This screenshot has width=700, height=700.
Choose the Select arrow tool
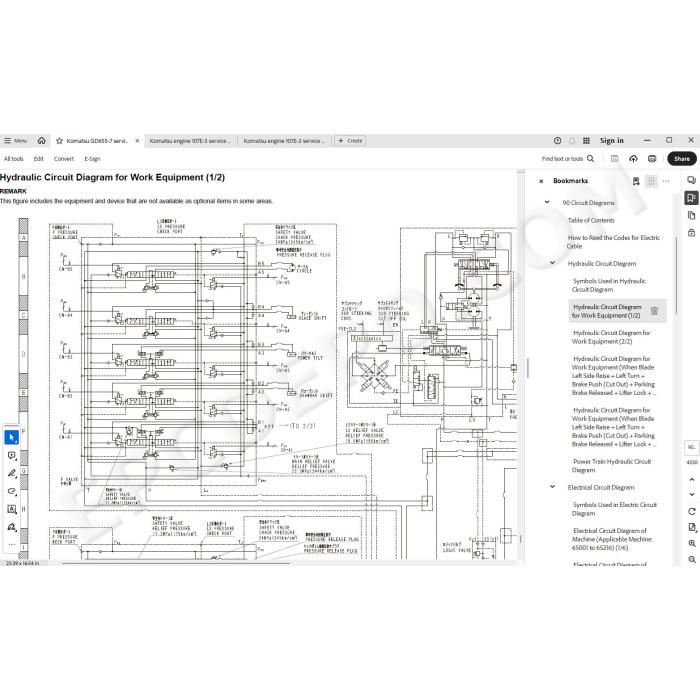click(12, 437)
